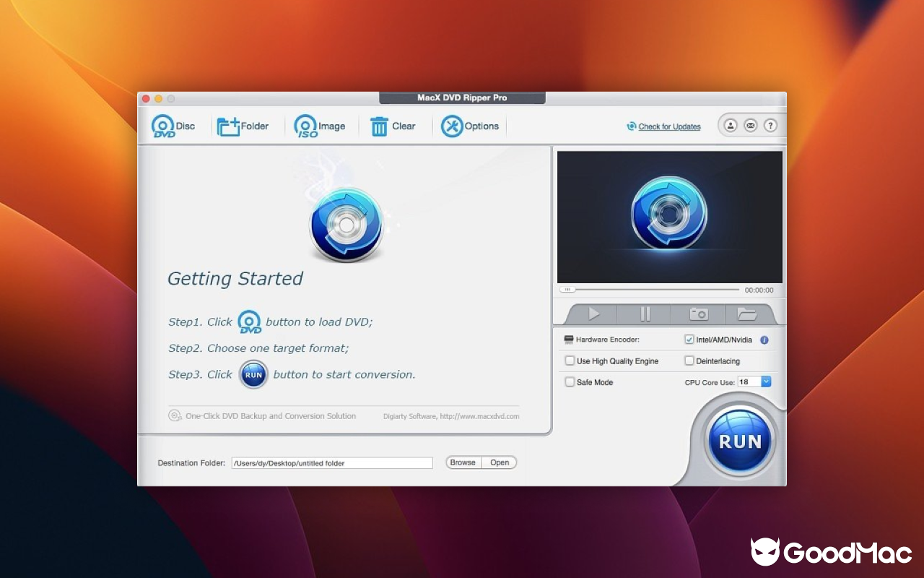Open a DVD folder using the Folder icon

(x=228, y=125)
